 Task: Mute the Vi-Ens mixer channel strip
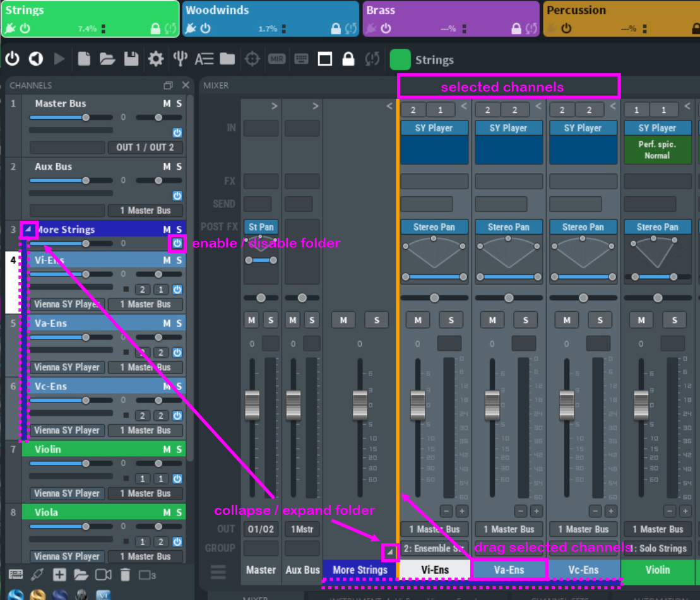click(418, 321)
